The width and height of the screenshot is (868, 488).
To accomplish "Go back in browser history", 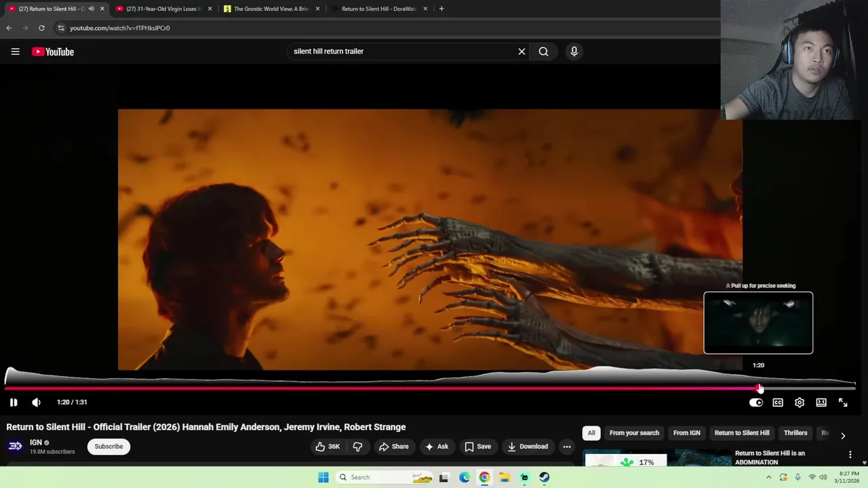I will tap(9, 28).
